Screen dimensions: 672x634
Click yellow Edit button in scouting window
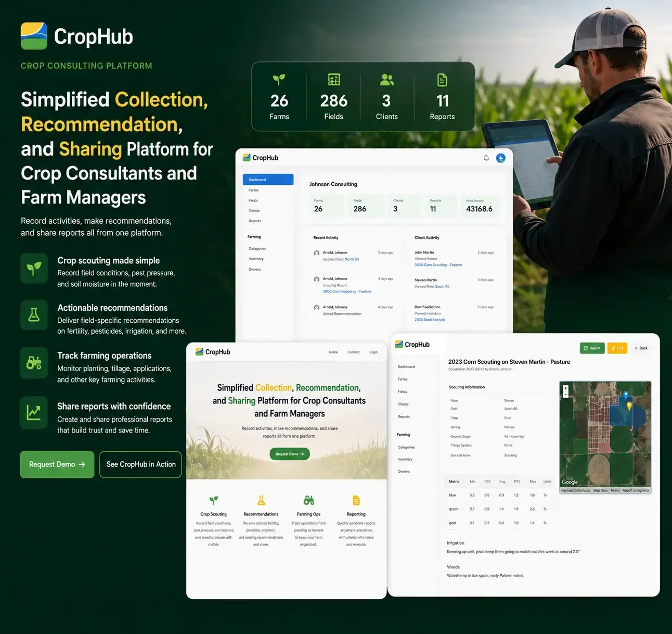[x=617, y=348]
